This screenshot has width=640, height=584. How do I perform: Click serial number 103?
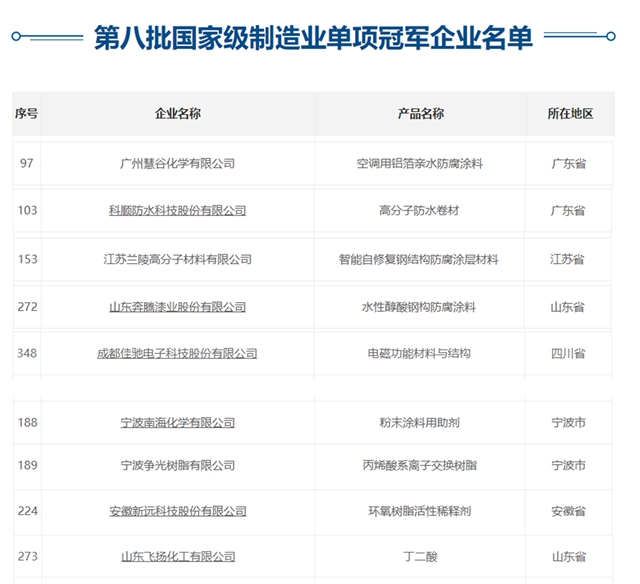point(27,210)
